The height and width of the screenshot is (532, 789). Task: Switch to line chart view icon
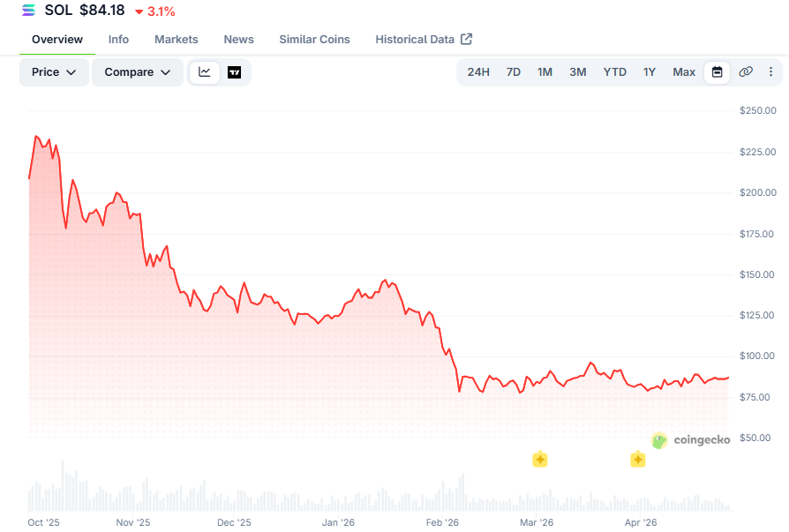click(205, 72)
